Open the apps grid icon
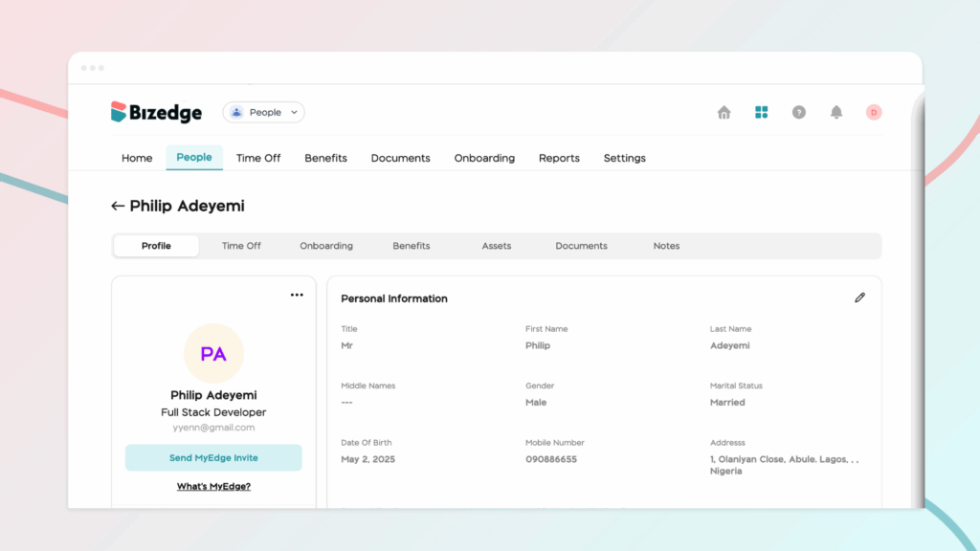 click(x=762, y=113)
